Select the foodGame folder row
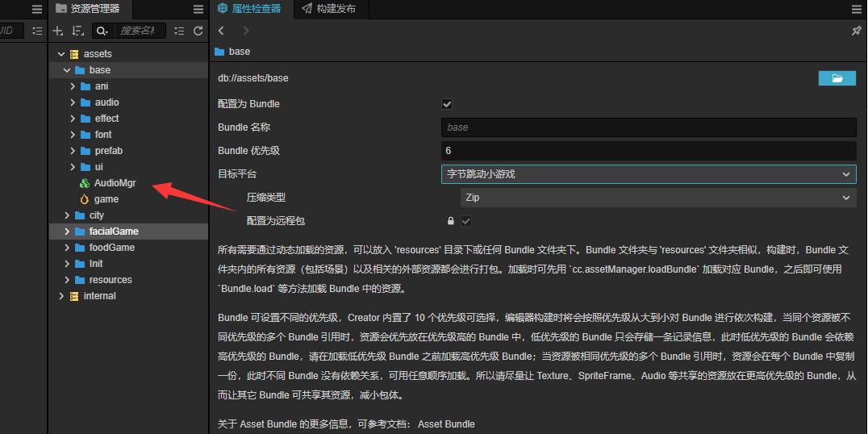 tap(128, 247)
